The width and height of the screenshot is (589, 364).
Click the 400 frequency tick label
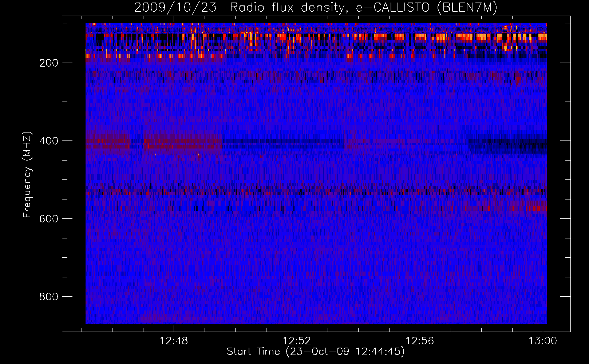49,141
